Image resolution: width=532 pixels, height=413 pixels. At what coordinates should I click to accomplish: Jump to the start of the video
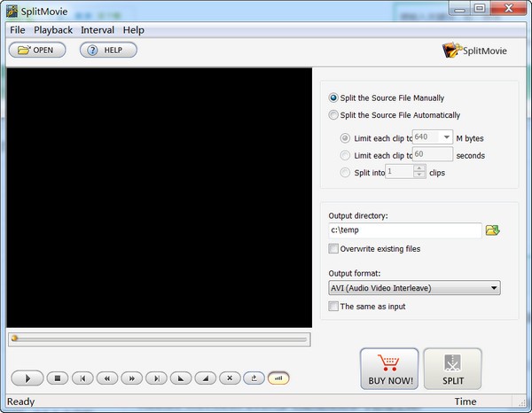(82, 378)
